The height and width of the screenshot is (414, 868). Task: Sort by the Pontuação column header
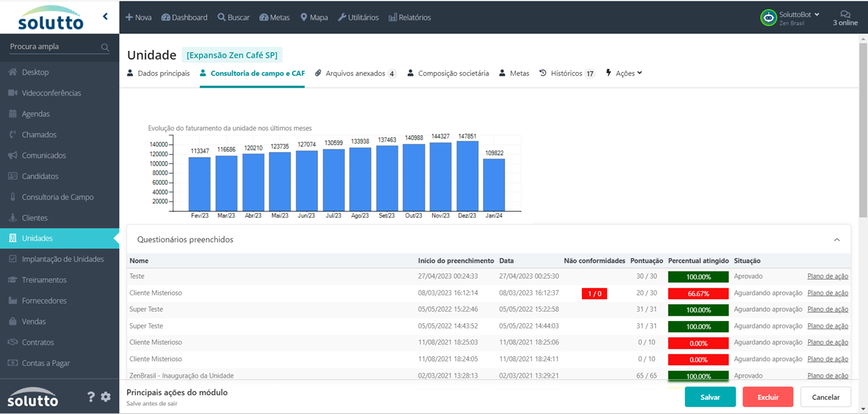pyautogui.click(x=647, y=261)
